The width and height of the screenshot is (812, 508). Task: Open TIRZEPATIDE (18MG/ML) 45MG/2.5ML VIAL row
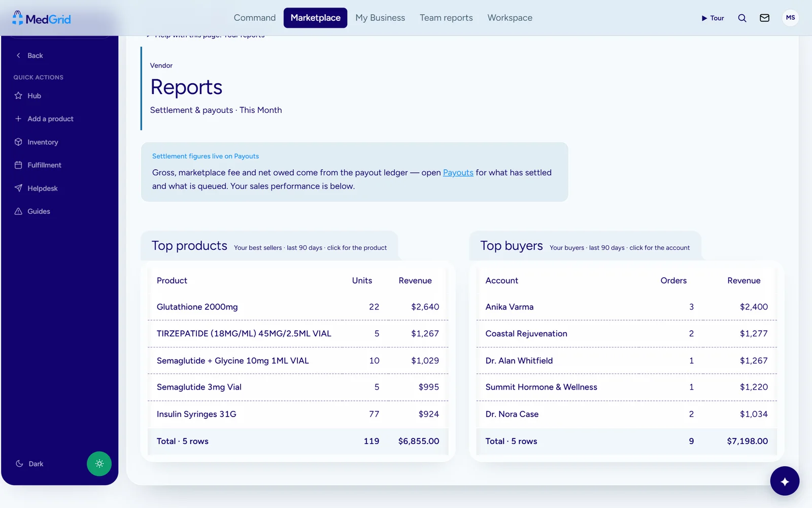tap(298, 334)
